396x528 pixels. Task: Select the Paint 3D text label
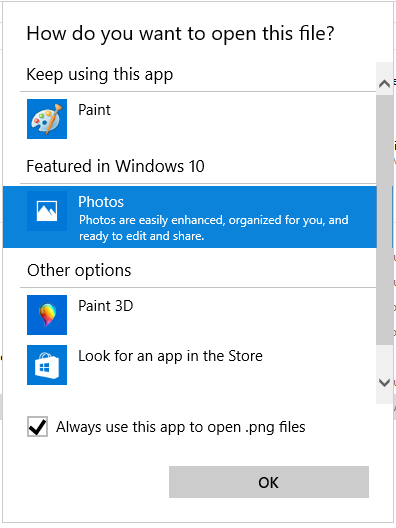[106, 306]
